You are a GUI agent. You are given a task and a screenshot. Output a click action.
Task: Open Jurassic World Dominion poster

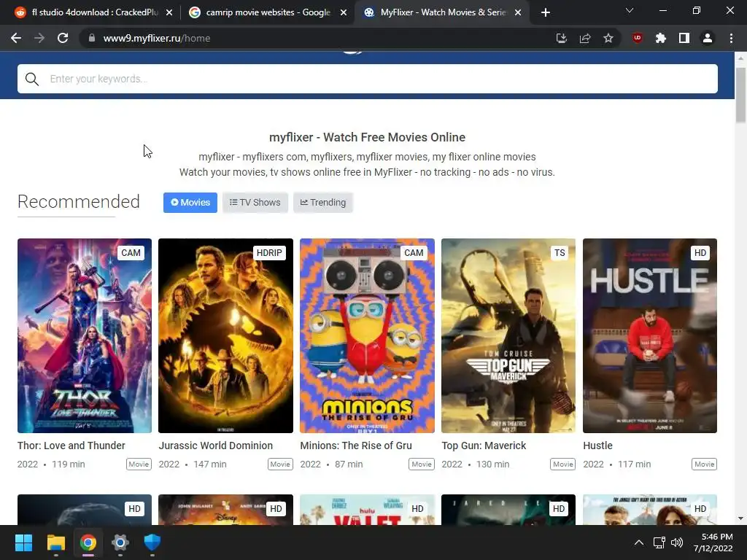pos(226,335)
